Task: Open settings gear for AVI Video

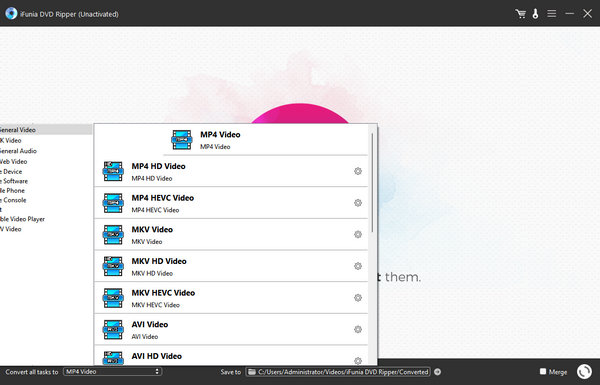Action: tap(358, 329)
